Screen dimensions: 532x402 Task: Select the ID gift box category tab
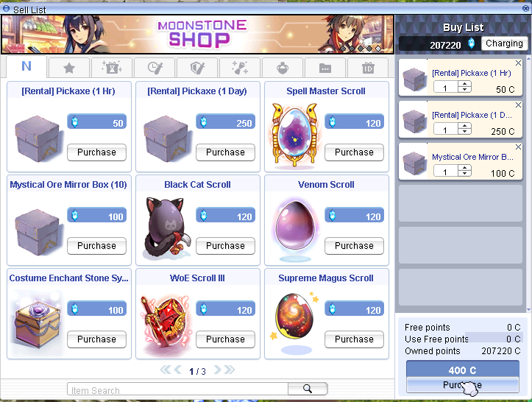(368, 68)
